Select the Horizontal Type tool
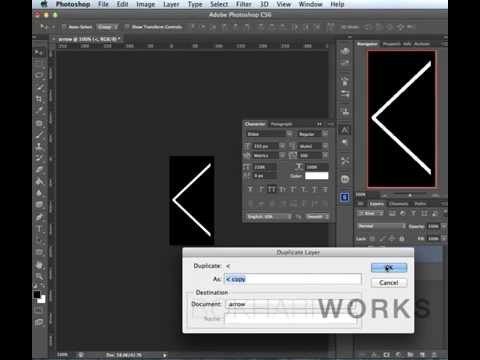The image size is (480, 360). click(39, 229)
